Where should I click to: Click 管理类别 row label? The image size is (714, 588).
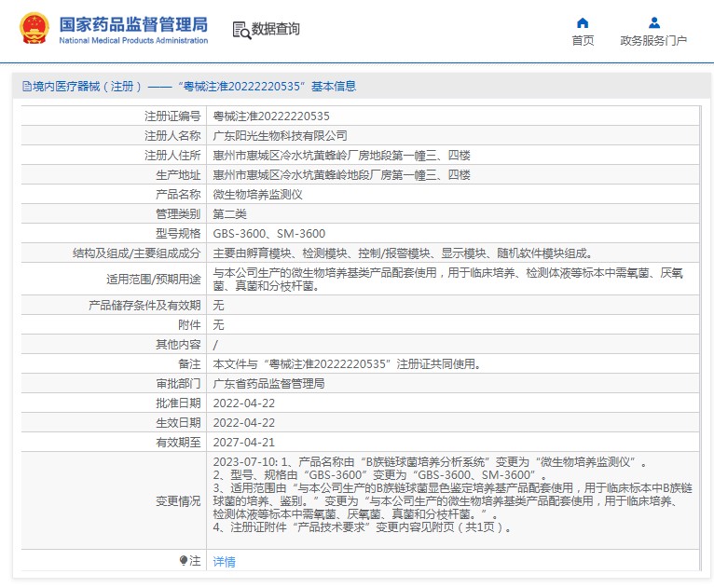(178, 214)
